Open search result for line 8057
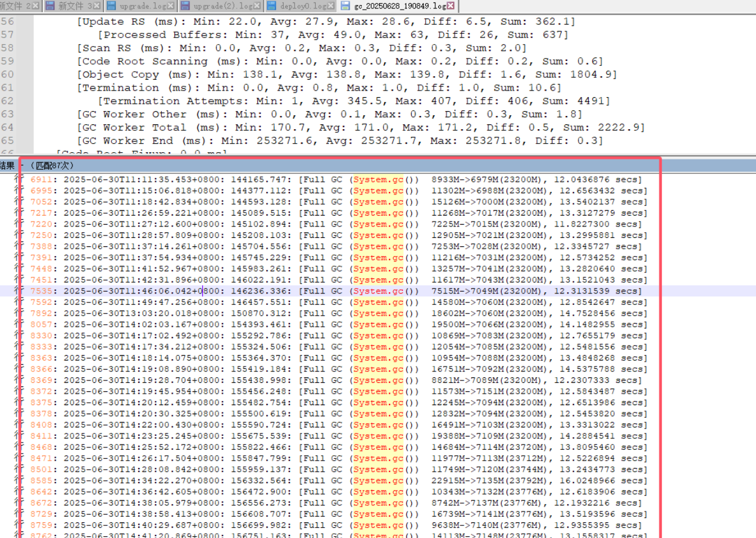This screenshot has height=538, width=756. [x=339, y=324]
